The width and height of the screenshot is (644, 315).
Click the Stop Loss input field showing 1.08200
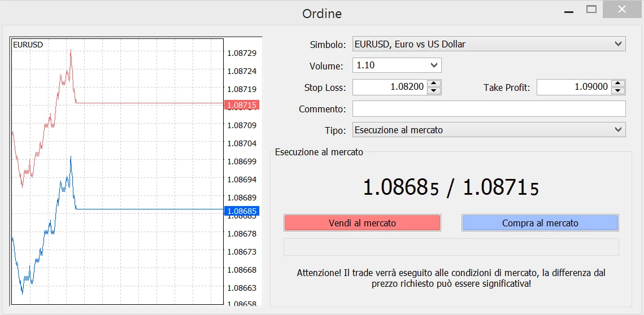coord(390,87)
